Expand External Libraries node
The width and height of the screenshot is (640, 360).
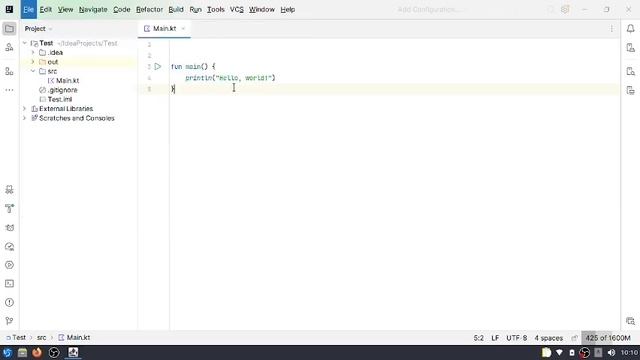[24, 109]
